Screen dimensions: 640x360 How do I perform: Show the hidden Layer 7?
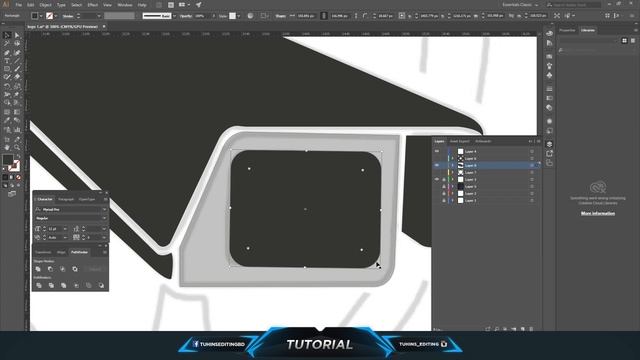[437, 172]
